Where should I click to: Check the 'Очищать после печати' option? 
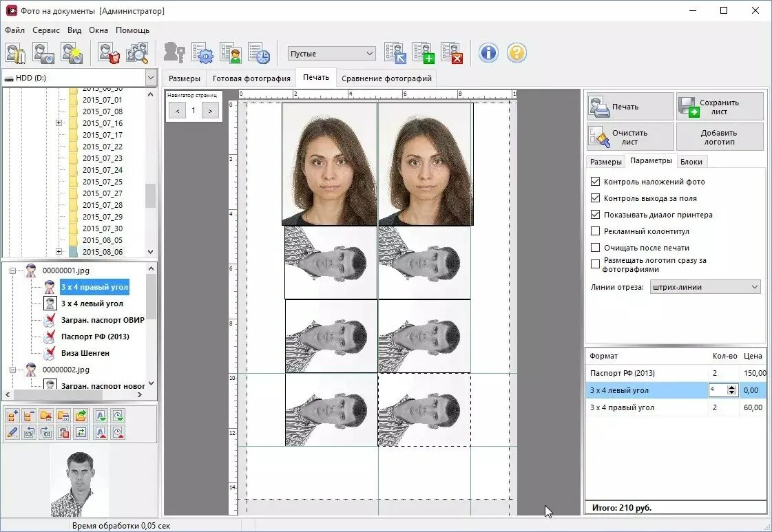point(596,248)
